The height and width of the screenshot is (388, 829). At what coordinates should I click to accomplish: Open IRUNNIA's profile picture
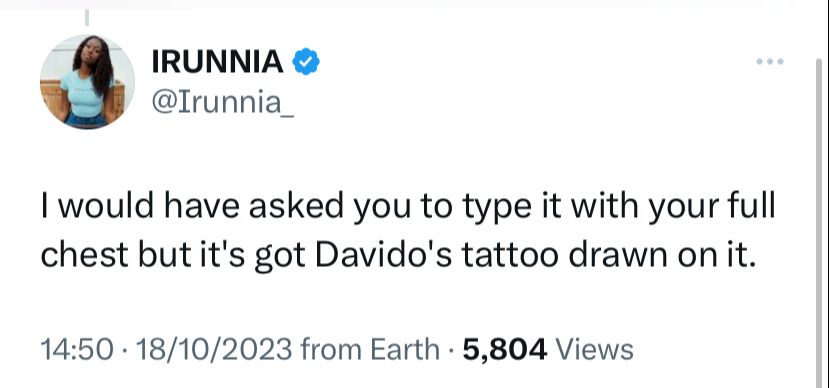[x=87, y=82]
